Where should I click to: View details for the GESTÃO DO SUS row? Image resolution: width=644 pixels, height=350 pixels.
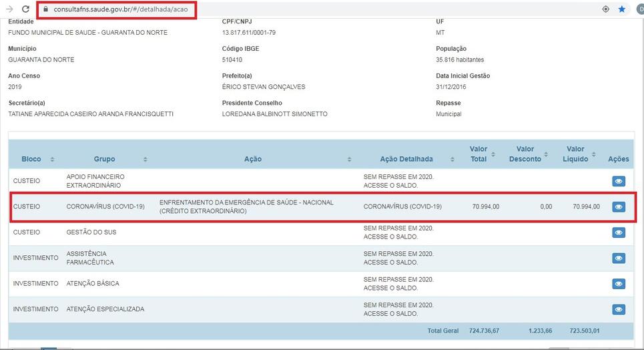[619, 232]
